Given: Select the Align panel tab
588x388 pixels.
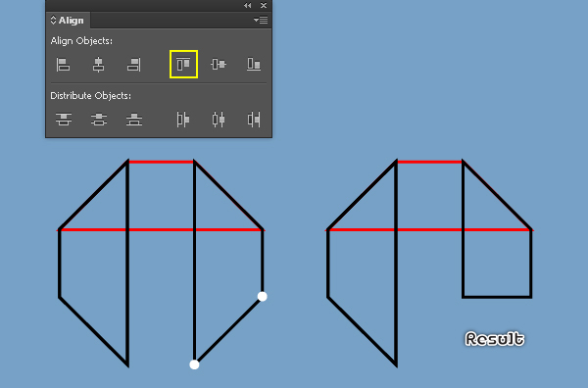Looking at the screenshot, I should tap(68, 21).
